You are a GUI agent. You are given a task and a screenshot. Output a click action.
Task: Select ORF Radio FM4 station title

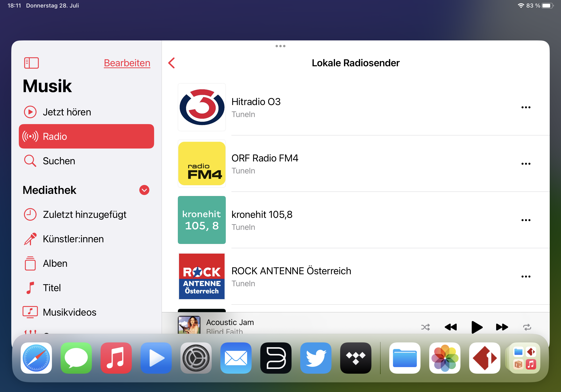click(265, 158)
